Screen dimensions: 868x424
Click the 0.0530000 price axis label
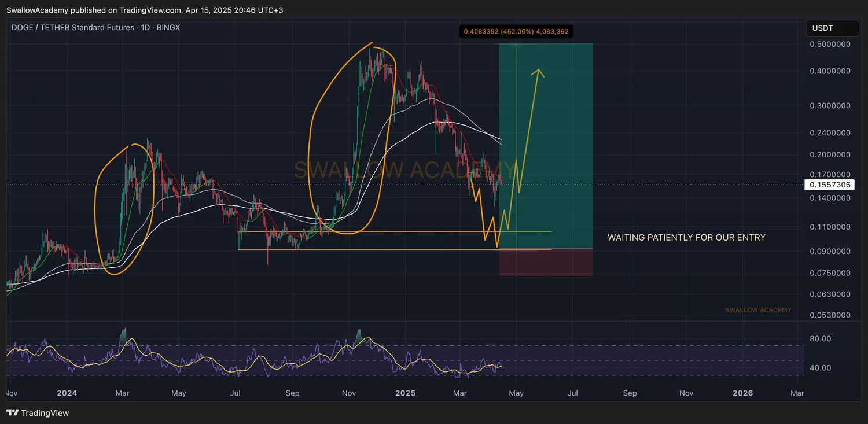[829, 315]
